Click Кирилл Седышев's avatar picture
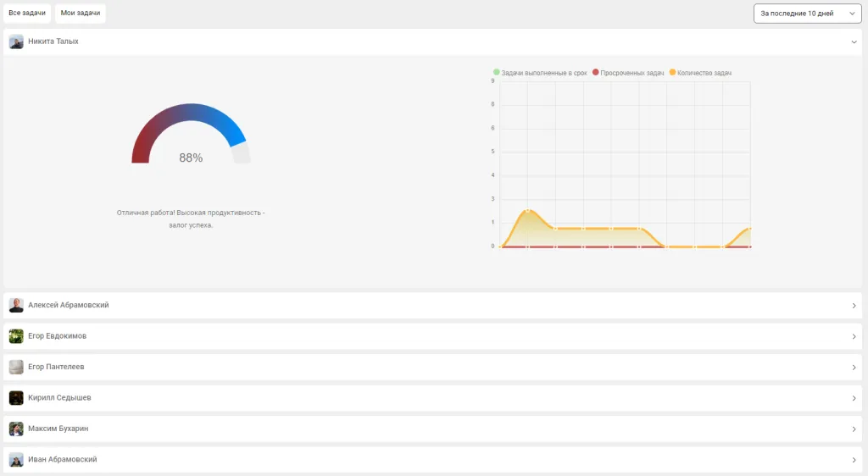Screen dimensions: 868x476 click(x=16, y=398)
